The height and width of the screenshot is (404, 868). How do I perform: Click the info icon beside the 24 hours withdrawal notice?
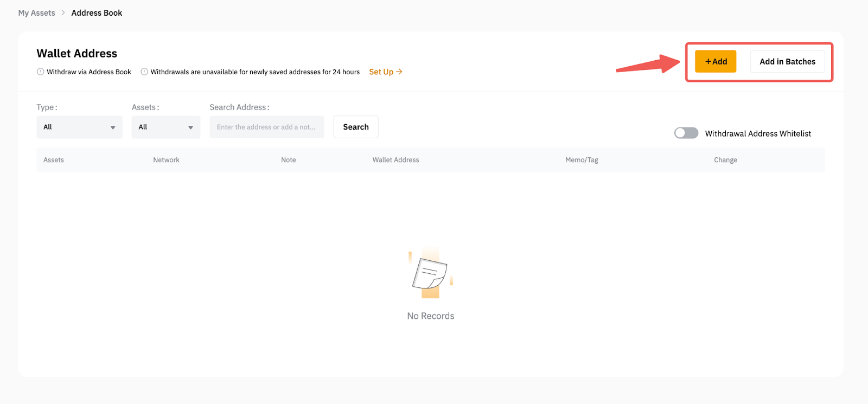144,72
